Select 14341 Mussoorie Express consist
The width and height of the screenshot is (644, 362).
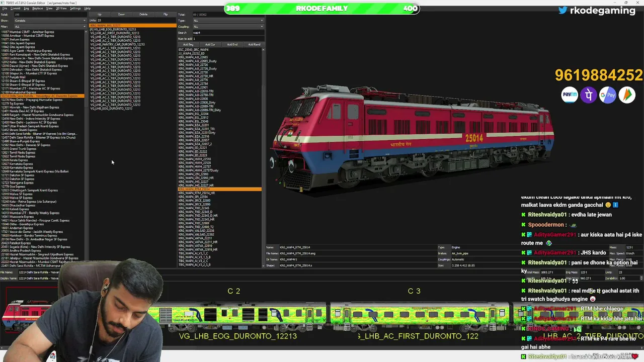pos(18,217)
